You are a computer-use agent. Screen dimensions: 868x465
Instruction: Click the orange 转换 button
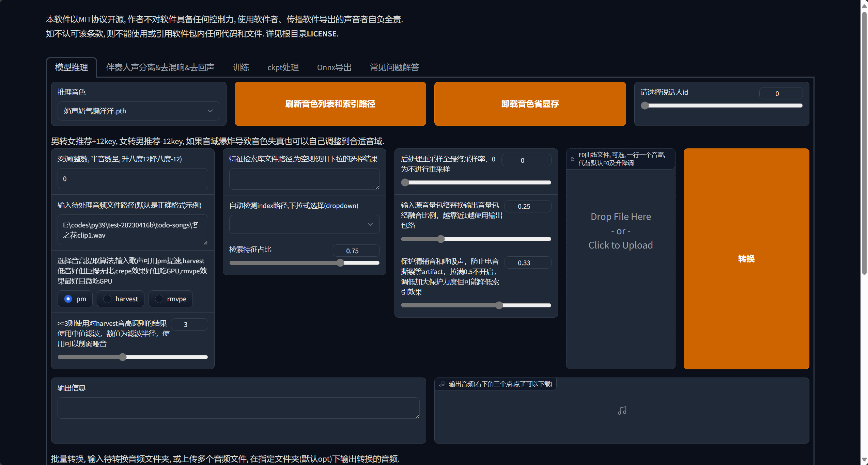coord(746,259)
